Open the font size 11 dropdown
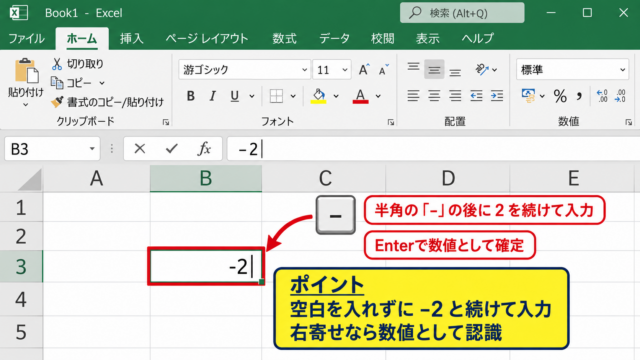Image resolution: width=640 pixels, height=360 pixels. pyautogui.click(x=345, y=70)
